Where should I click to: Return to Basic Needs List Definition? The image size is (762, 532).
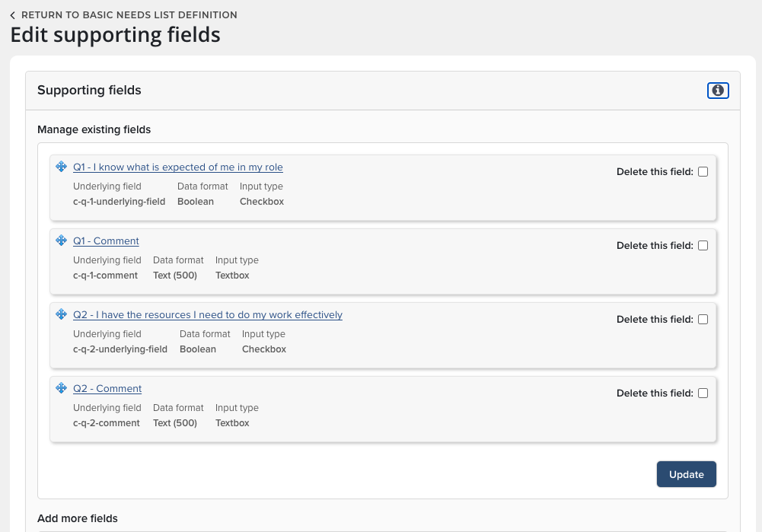(129, 15)
